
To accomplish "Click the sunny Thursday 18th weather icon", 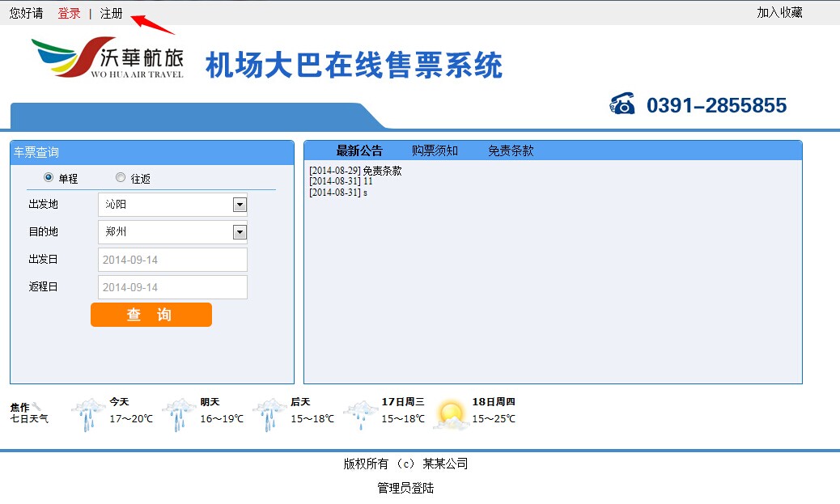I will (451, 414).
